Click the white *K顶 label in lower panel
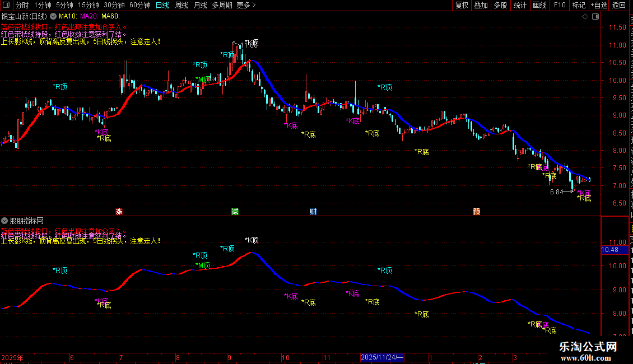The height and width of the screenshot is (364, 633). pyautogui.click(x=252, y=240)
